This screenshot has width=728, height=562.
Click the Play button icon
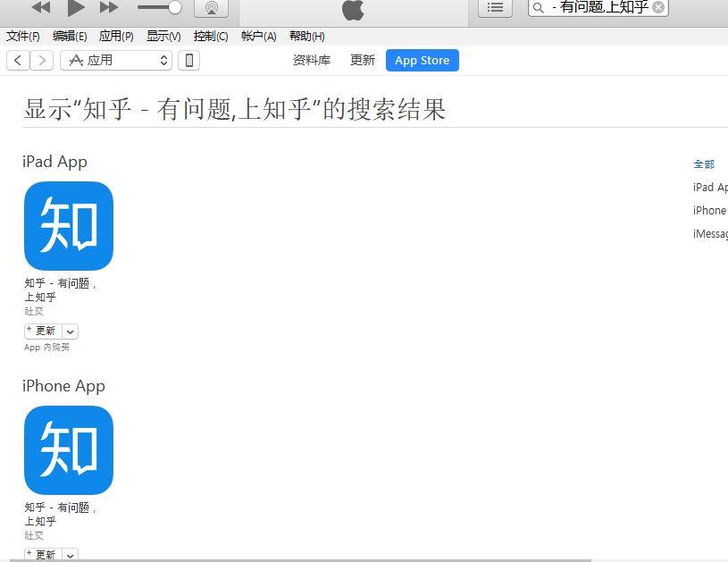point(76,9)
